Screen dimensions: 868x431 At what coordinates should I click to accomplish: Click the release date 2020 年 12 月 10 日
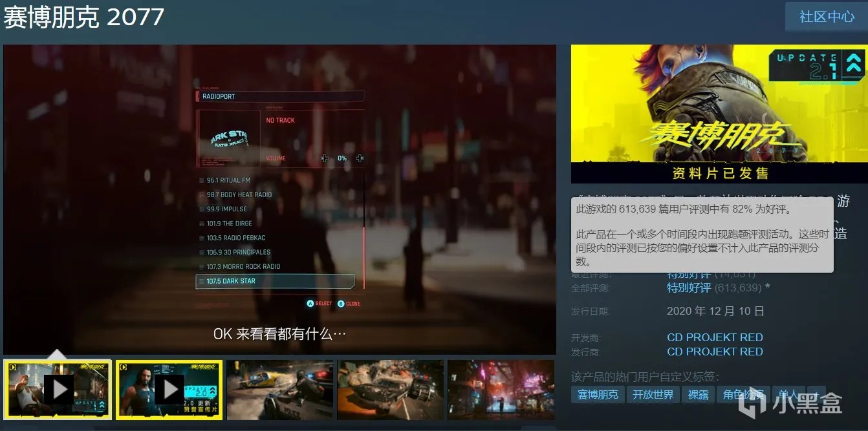pyautogui.click(x=715, y=311)
